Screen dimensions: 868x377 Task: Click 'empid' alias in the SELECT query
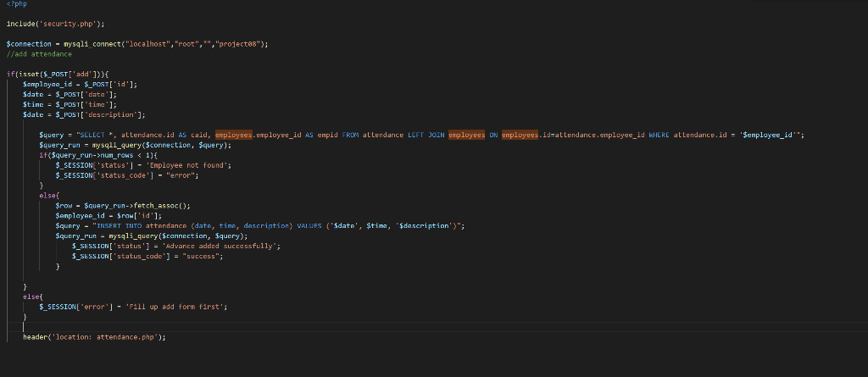(328, 135)
